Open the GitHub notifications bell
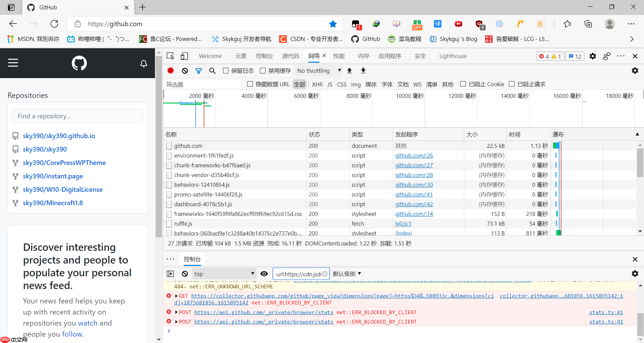This screenshot has height=343, width=644. pyautogui.click(x=143, y=63)
